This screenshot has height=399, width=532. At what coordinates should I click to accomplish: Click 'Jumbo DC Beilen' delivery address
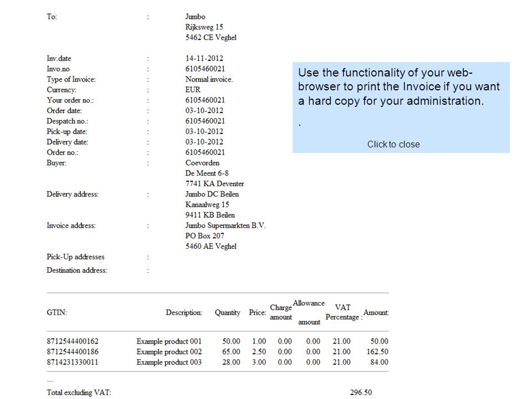212,194
